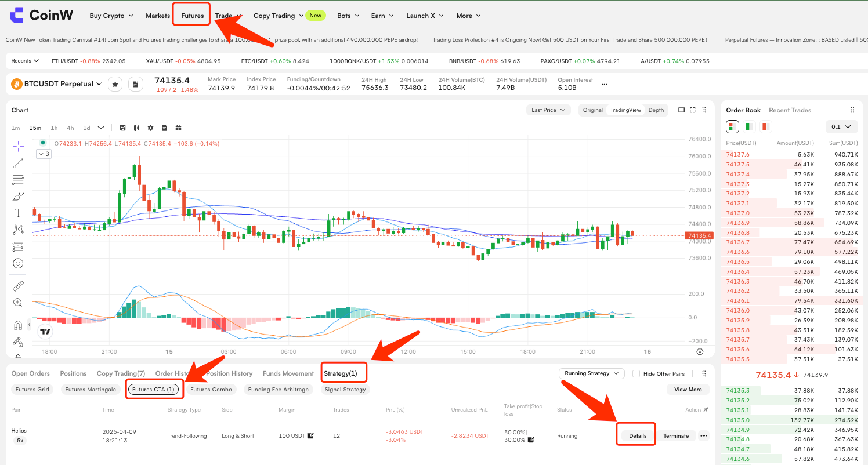868x465 pixels.
Task: Expand the chart indicators legend showing 3
Action: [44, 154]
